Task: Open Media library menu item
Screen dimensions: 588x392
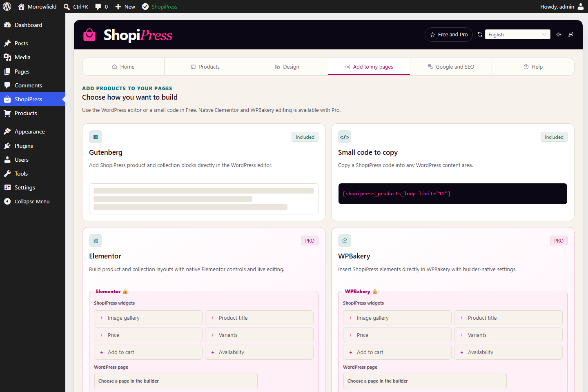Action: [33, 57]
